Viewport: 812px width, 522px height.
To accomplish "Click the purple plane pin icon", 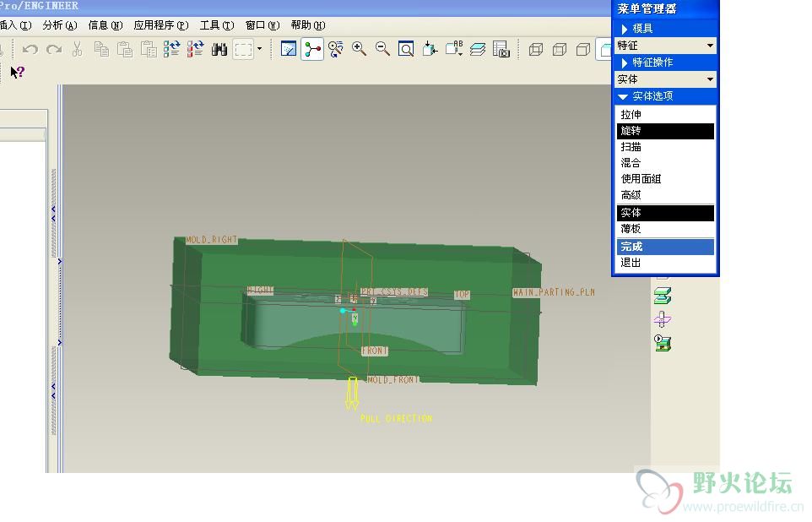I will point(663,318).
